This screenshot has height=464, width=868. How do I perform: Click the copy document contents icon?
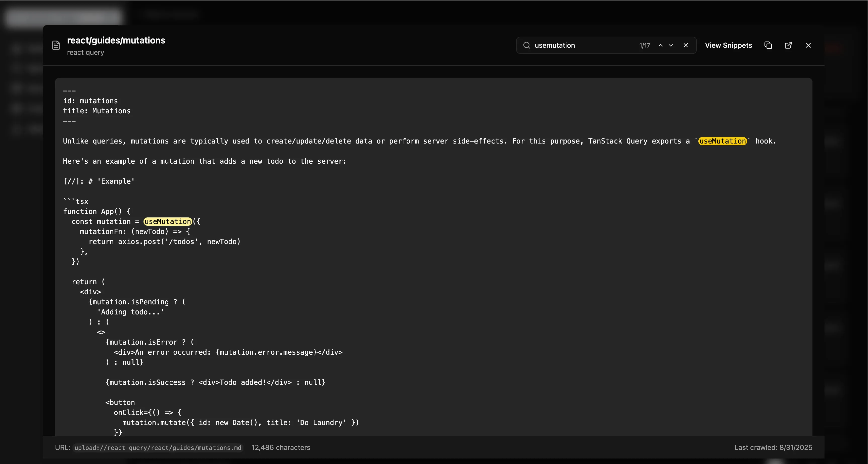point(768,45)
